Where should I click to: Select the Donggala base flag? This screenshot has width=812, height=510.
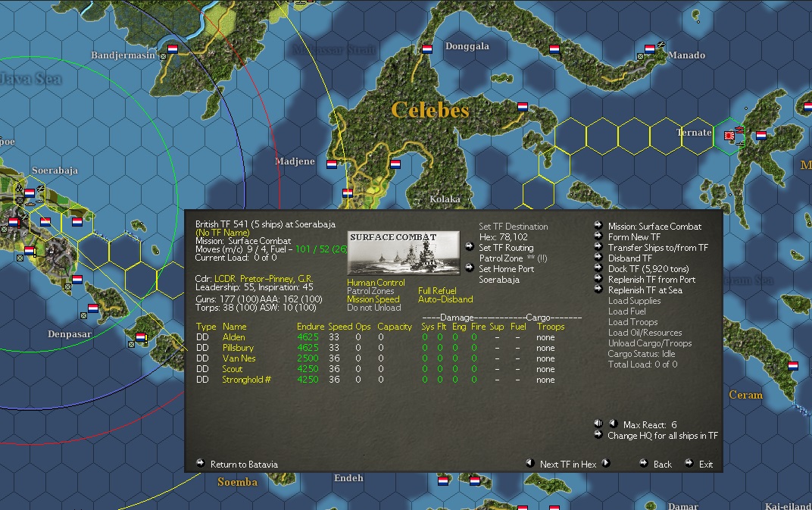pos(427,49)
